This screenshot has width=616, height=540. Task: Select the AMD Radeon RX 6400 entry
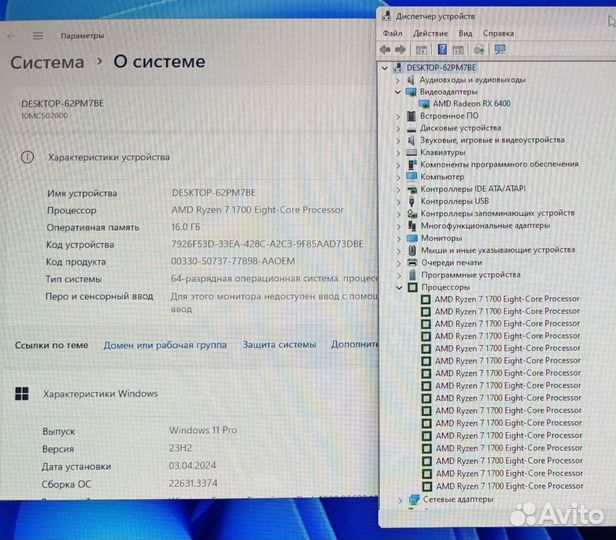[471, 104]
